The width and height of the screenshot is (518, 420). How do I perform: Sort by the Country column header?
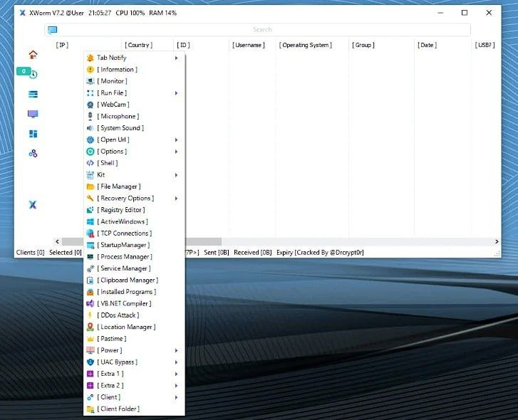[139, 45]
